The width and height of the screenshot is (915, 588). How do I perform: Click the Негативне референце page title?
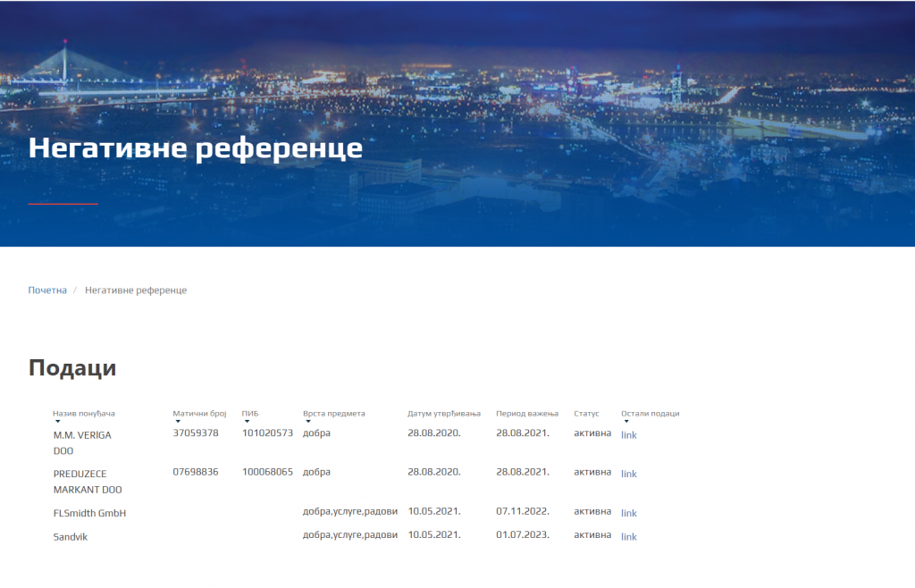click(196, 147)
